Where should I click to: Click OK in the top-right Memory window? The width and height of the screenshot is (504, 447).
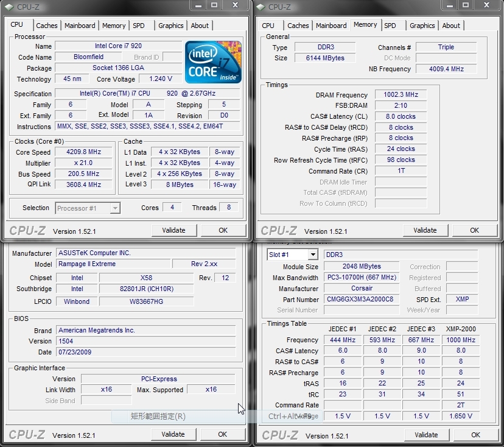tap(474, 230)
